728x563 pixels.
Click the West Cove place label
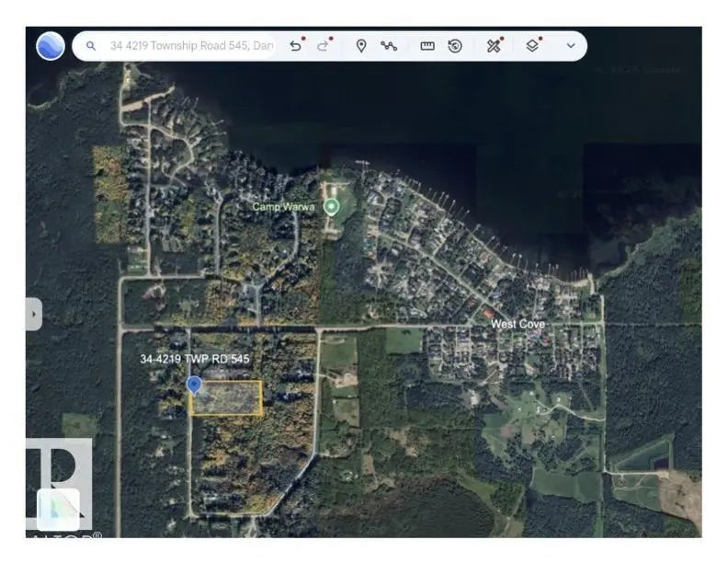pos(518,324)
